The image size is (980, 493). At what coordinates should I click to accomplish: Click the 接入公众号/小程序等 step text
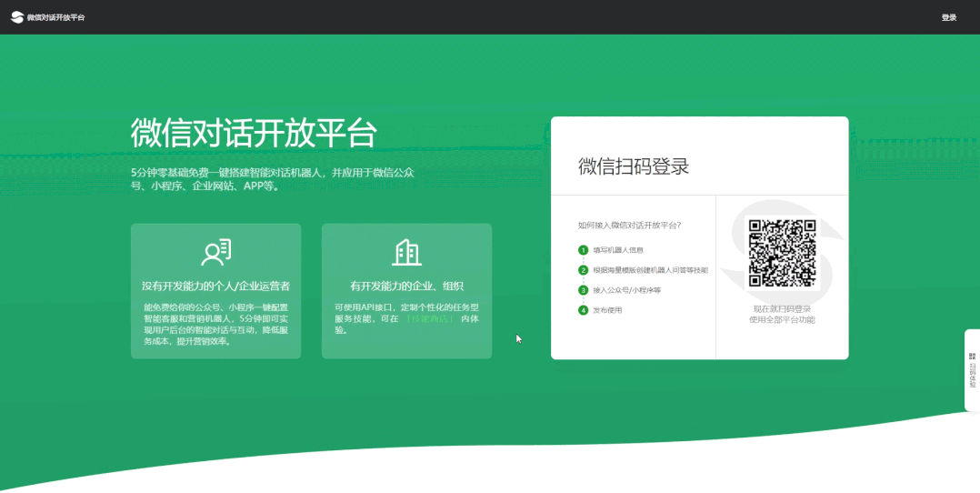627,290
